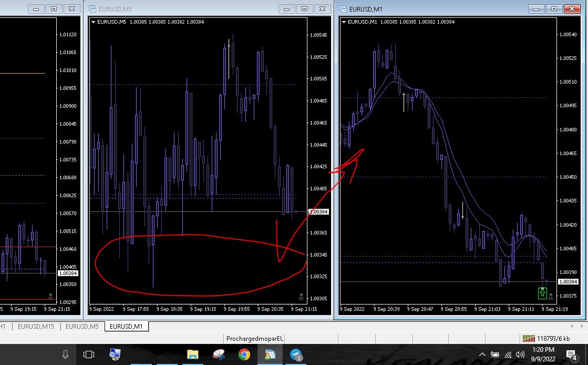Click the battery icon in the system tray

tap(495, 354)
